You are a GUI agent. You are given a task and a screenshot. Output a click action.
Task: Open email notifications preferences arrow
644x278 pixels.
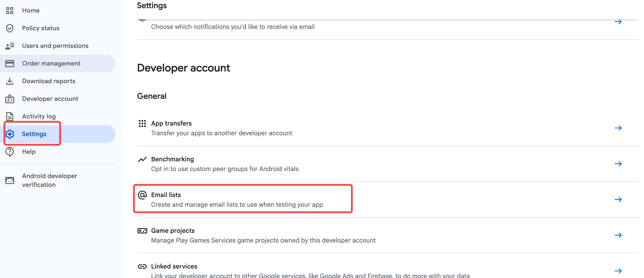coord(618,22)
